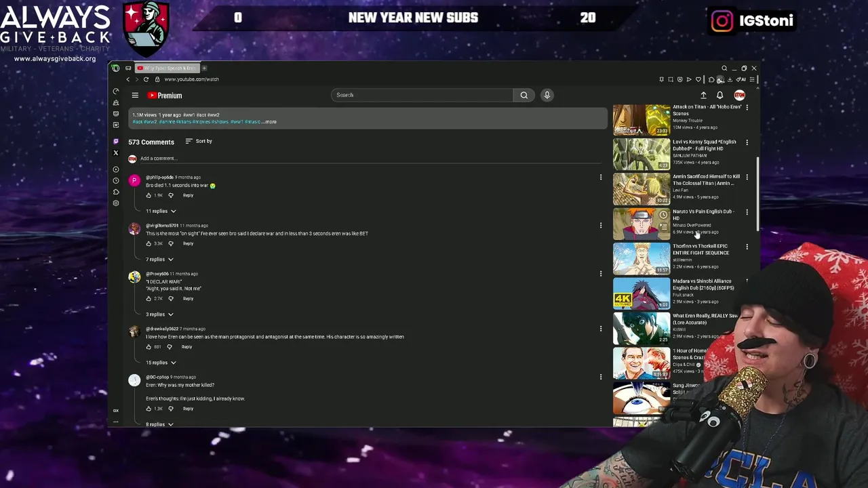Open the GX Cleaner sidebar icon
The width and height of the screenshot is (868, 488).
click(x=116, y=102)
